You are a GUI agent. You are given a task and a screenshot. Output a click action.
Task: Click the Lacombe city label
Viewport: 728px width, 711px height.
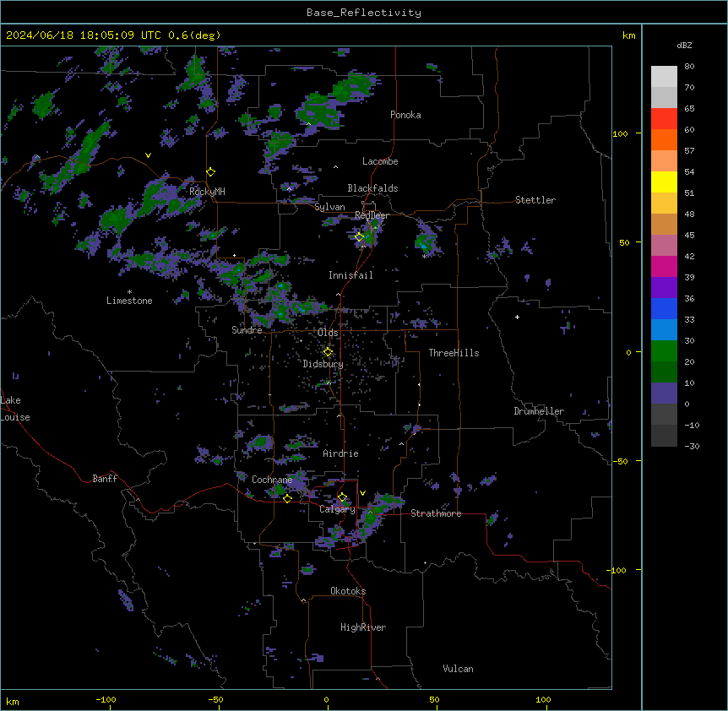pos(380,161)
